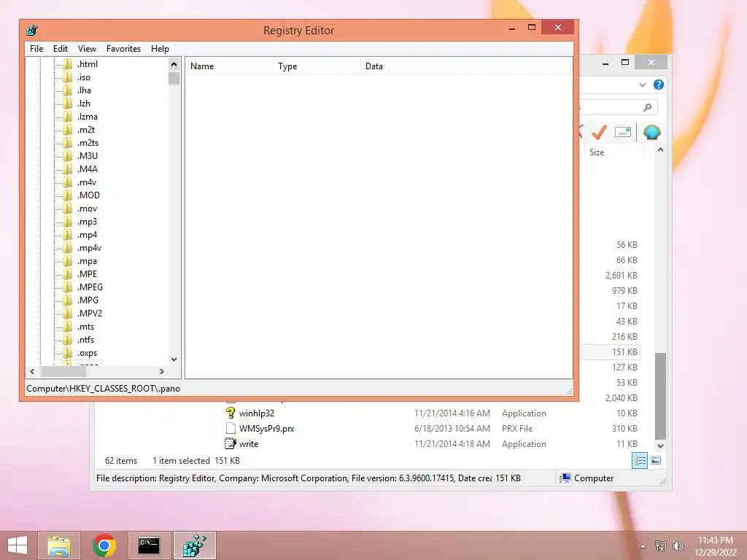Select the .mov registry key
This screenshot has height=560, width=747.
pos(88,209)
